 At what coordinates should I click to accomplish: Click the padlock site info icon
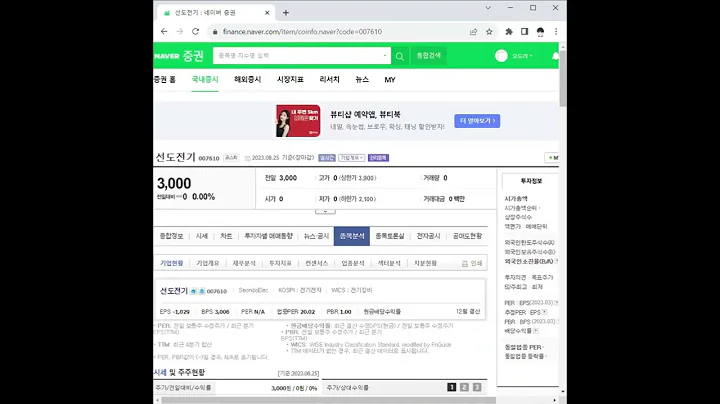(214, 32)
